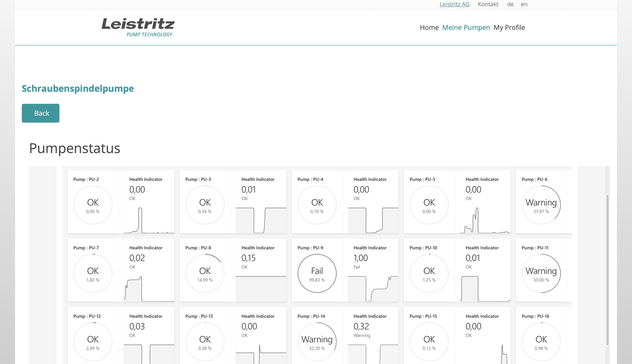Open PU-14 health indicator trend chart
This screenshot has height=364, width=632.
click(373, 354)
